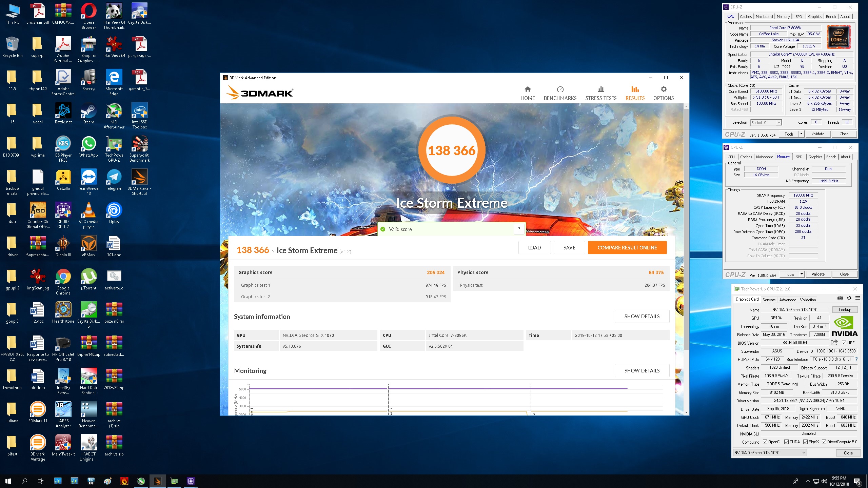Click LOAD result button
Viewport: 868px width, 488px height.
(534, 247)
